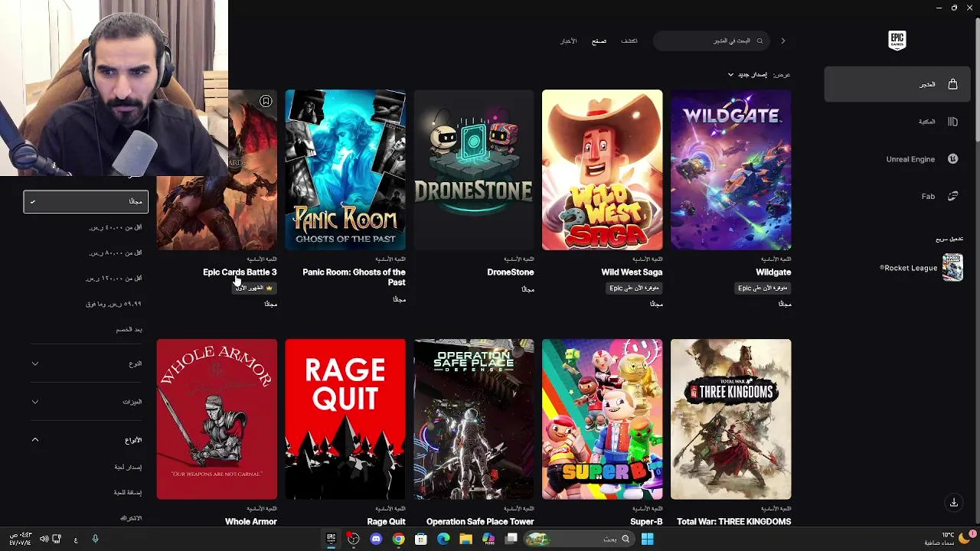980x551 pixels.
Task: Collapse the الأنواع filter section
Action: [86, 440]
